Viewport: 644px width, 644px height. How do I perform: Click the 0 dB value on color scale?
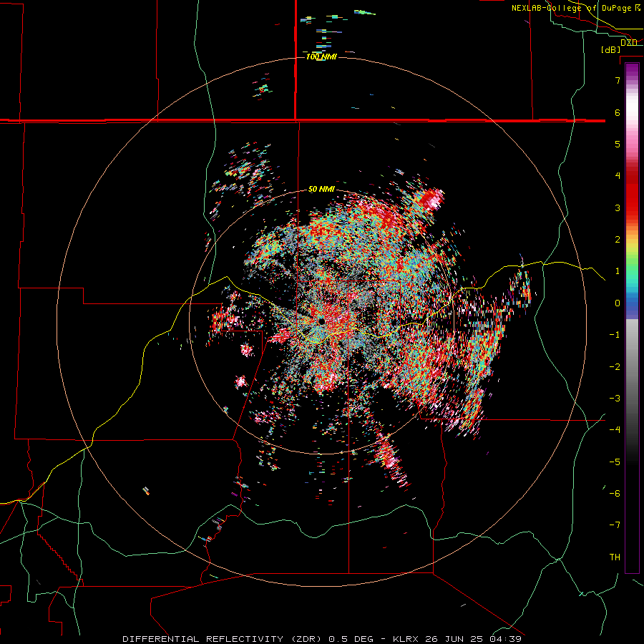click(618, 303)
